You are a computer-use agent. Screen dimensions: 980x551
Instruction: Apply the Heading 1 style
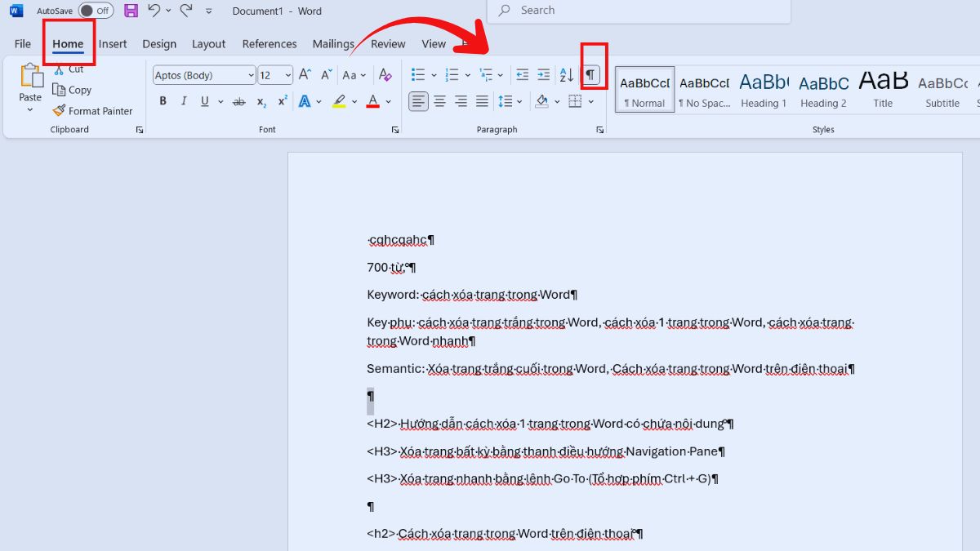coord(764,89)
